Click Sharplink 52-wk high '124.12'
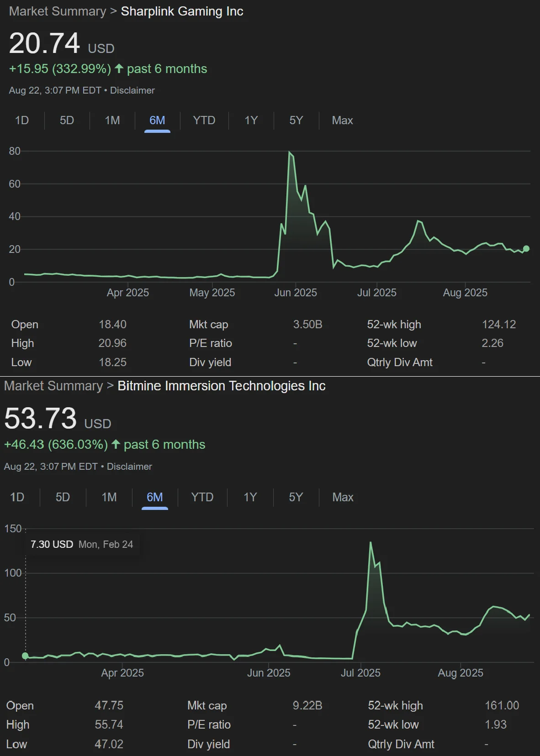 pos(499,325)
